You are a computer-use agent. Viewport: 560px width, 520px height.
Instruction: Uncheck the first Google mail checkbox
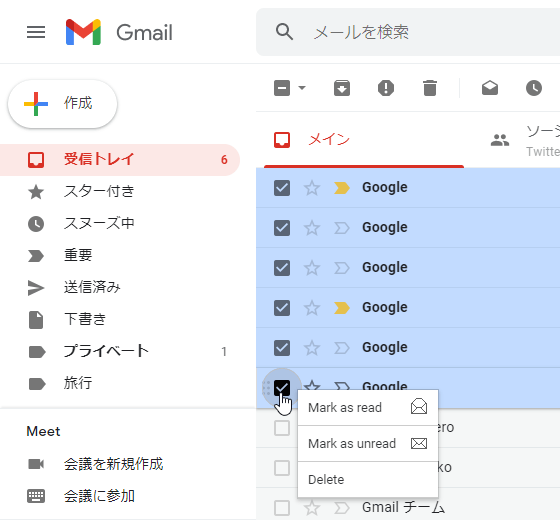point(282,188)
